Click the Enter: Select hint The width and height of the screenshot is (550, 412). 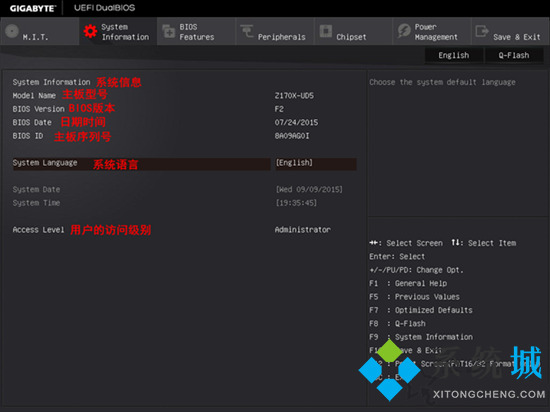397,257
